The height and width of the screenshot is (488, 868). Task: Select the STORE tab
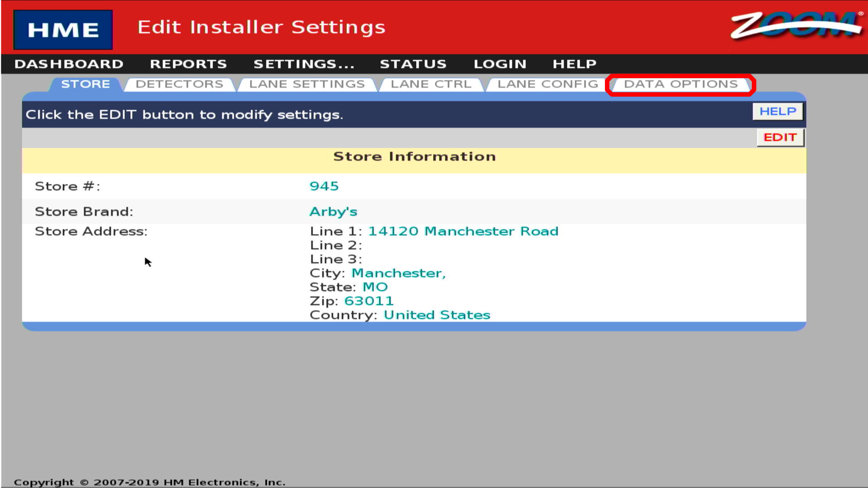point(85,84)
